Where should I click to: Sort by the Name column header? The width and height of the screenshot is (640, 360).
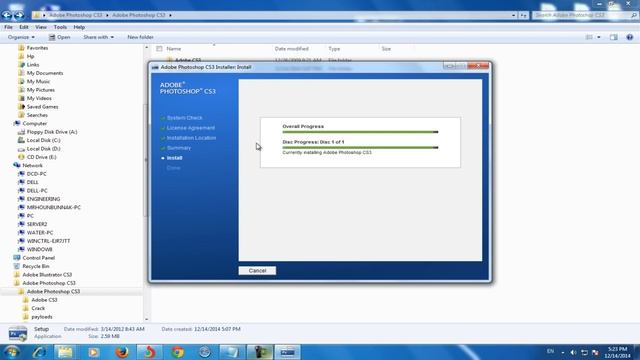[x=174, y=49]
